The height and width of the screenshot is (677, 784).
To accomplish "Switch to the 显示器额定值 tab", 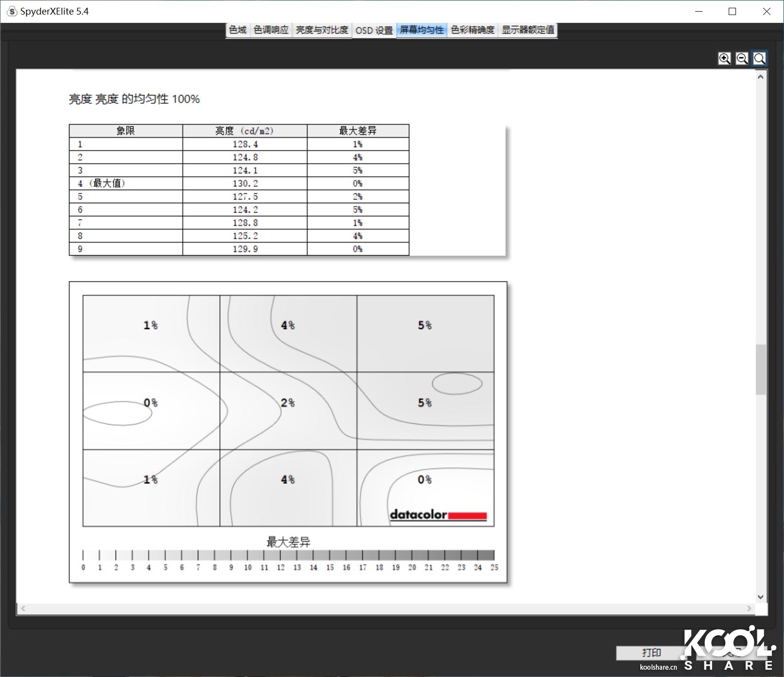I will click(528, 30).
